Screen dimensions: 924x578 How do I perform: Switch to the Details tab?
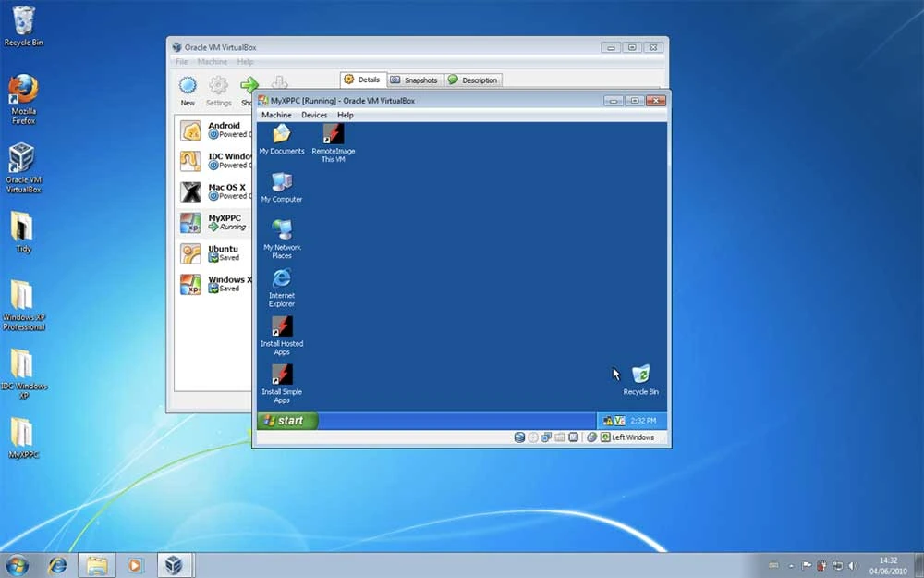[x=363, y=80]
